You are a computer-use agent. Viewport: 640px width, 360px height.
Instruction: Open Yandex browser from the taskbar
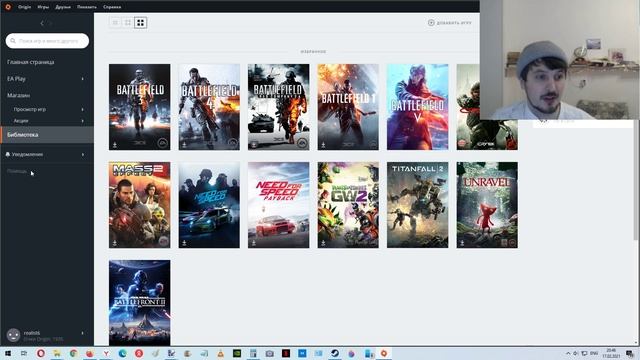[106, 353]
